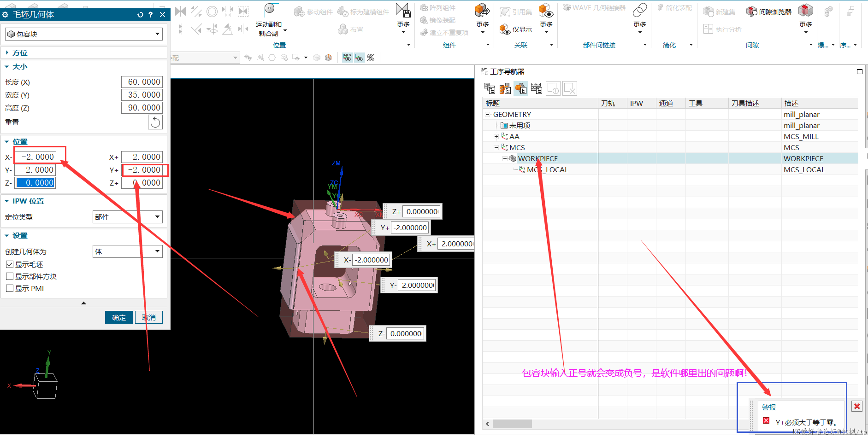
Task: Select the Unused Items (未用项) row
Action: pos(671,125)
